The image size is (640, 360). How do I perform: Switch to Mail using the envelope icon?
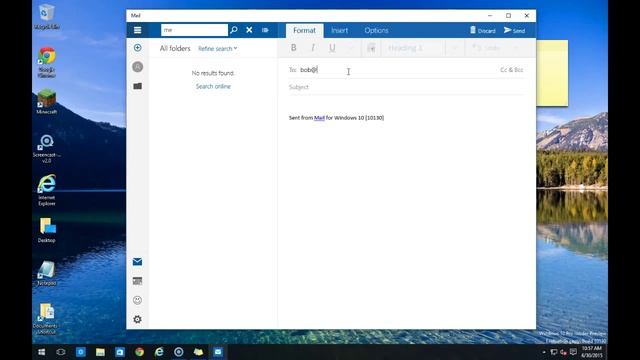(138, 262)
